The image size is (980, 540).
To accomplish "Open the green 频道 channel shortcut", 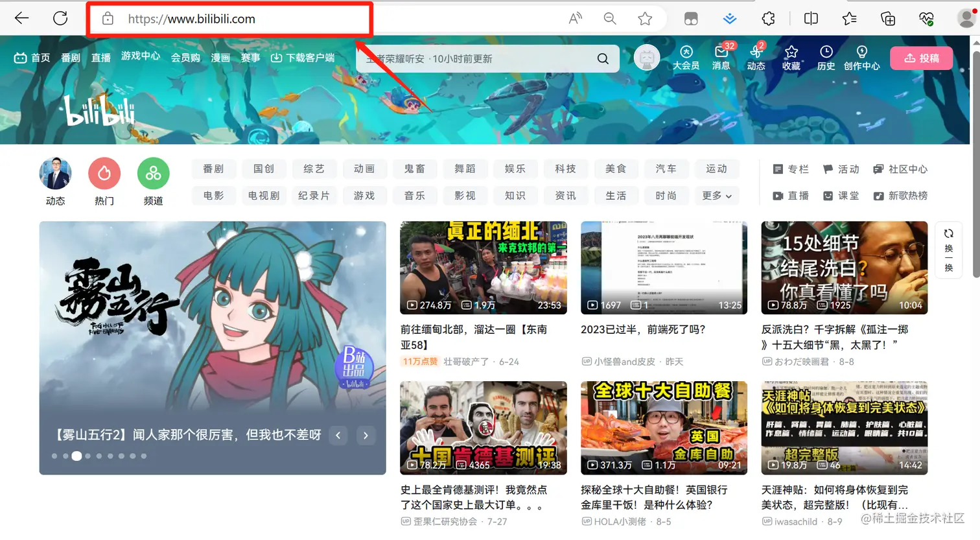I will [x=154, y=173].
